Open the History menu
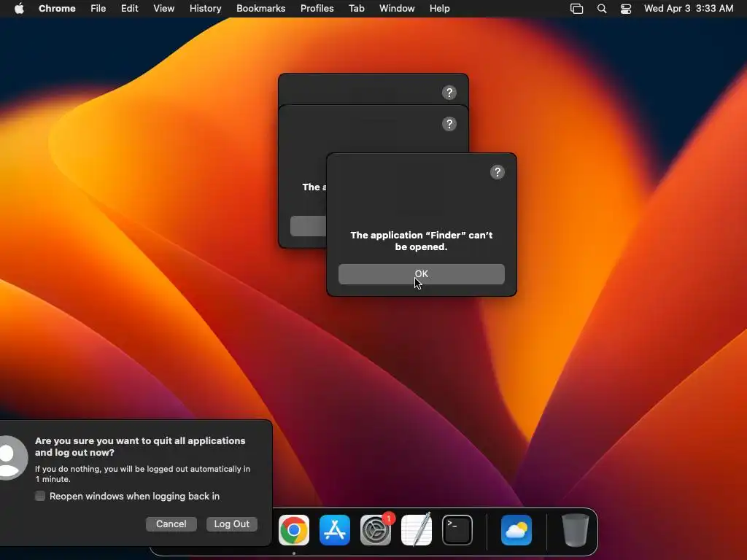Viewport: 747px width, 560px height. [x=205, y=9]
